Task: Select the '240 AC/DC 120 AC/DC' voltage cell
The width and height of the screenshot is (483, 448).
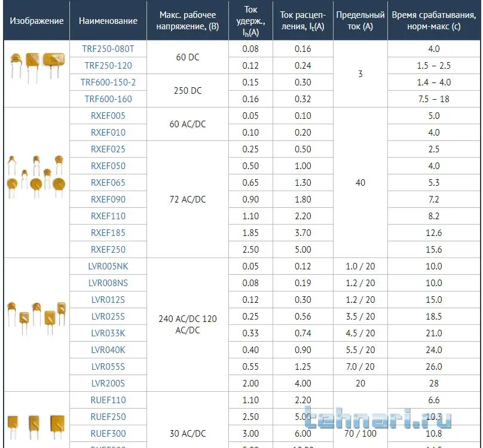Action: pyautogui.click(x=188, y=324)
